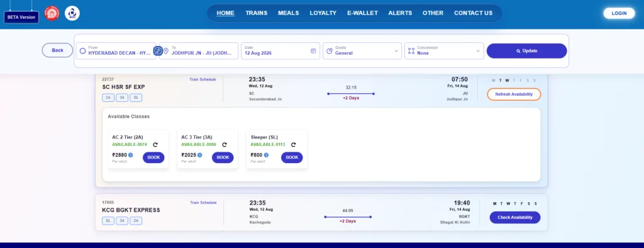
Task: Click AVAILABLE-0006 status text
Action: click(x=198, y=145)
